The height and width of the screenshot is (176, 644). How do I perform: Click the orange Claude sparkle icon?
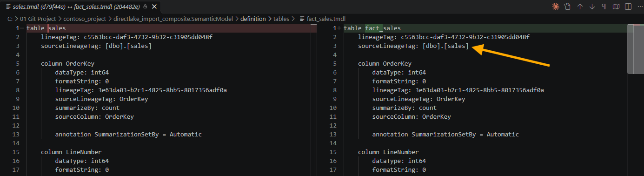coord(555,7)
